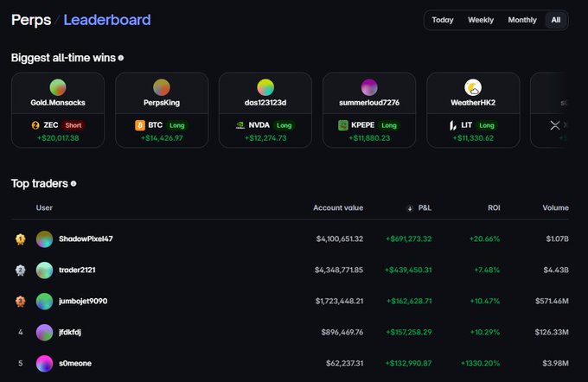Image resolution: width=588 pixels, height=382 pixels.
Task: Click rank number 4 in table
Action: [x=20, y=332]
